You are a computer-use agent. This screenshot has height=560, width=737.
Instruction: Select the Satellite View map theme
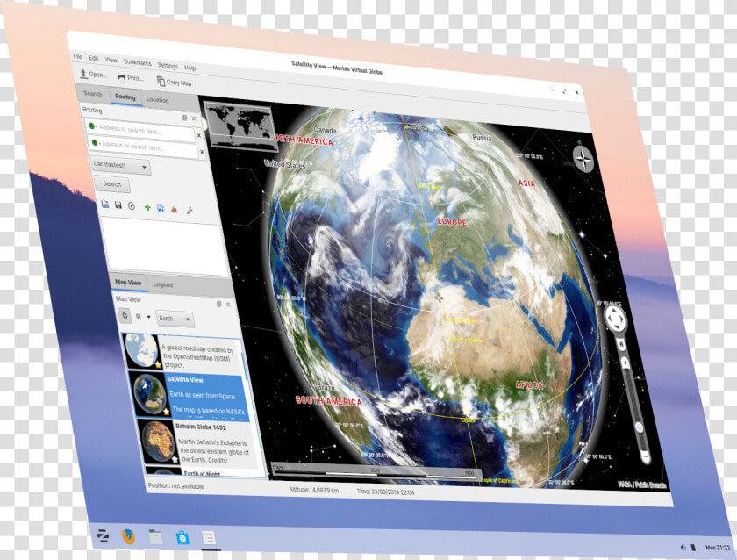[x=190, y=395]
